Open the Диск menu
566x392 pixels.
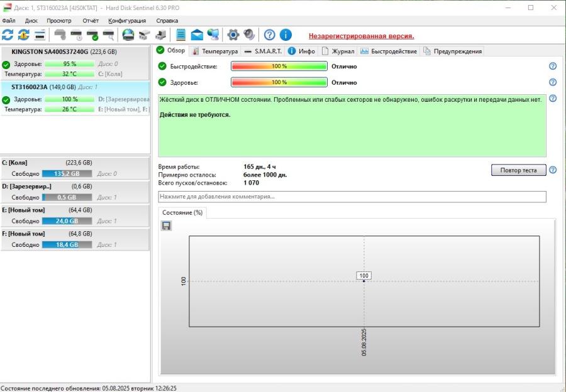[x=31, y=21]
